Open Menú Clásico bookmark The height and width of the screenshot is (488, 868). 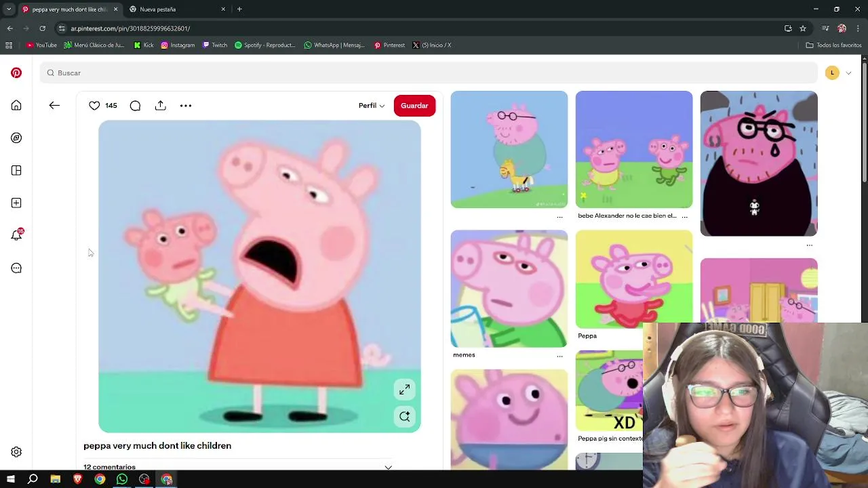[x=94, y=45]
